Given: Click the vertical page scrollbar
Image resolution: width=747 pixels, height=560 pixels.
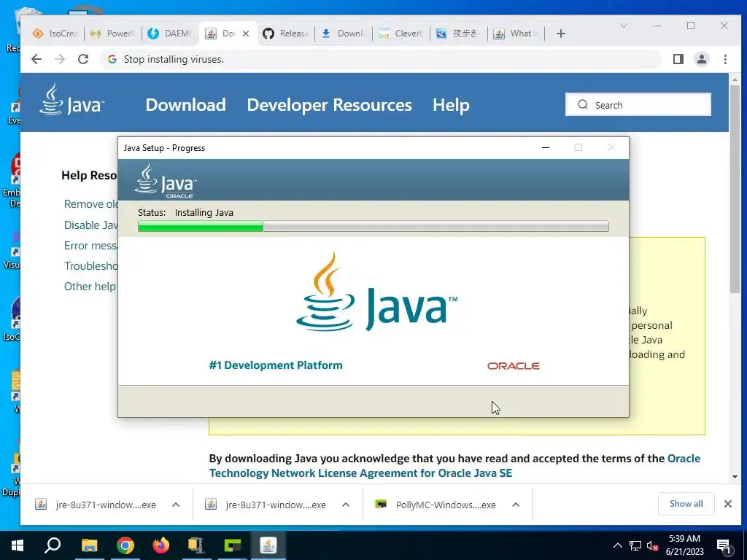Looking at the screenshot, I should (x=734, y=189).
